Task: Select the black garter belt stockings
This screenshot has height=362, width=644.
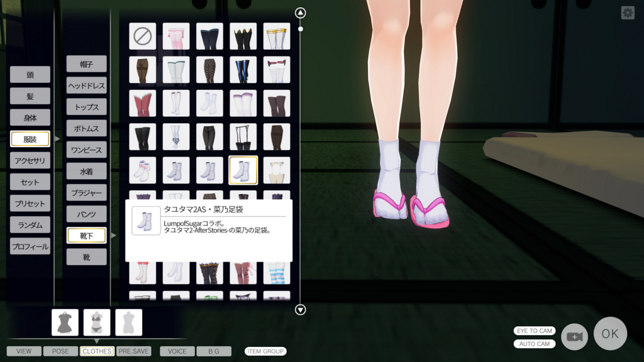Action: (x=243, y=136)
